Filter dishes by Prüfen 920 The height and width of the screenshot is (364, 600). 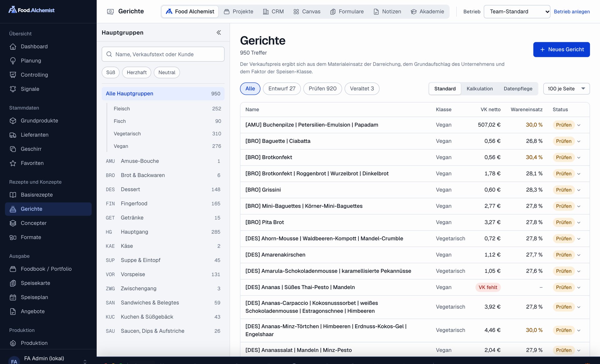pos(322,89)
